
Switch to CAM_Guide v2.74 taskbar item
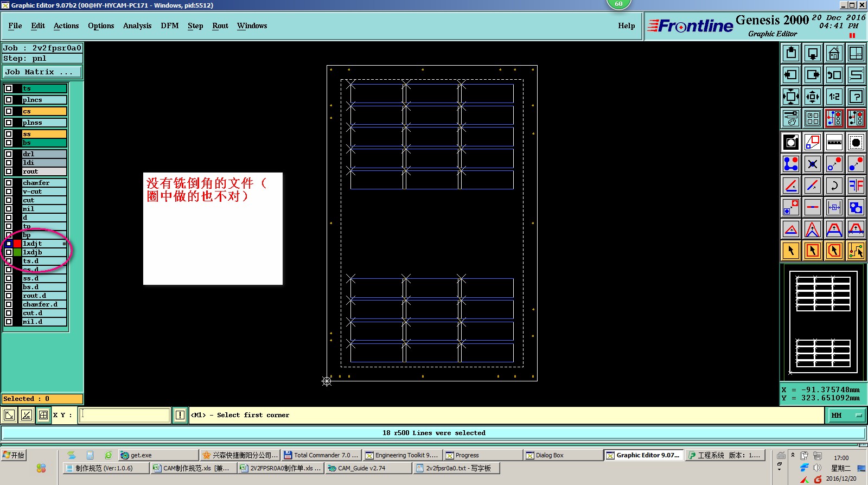pyautogui.click(x=368, y=468)
